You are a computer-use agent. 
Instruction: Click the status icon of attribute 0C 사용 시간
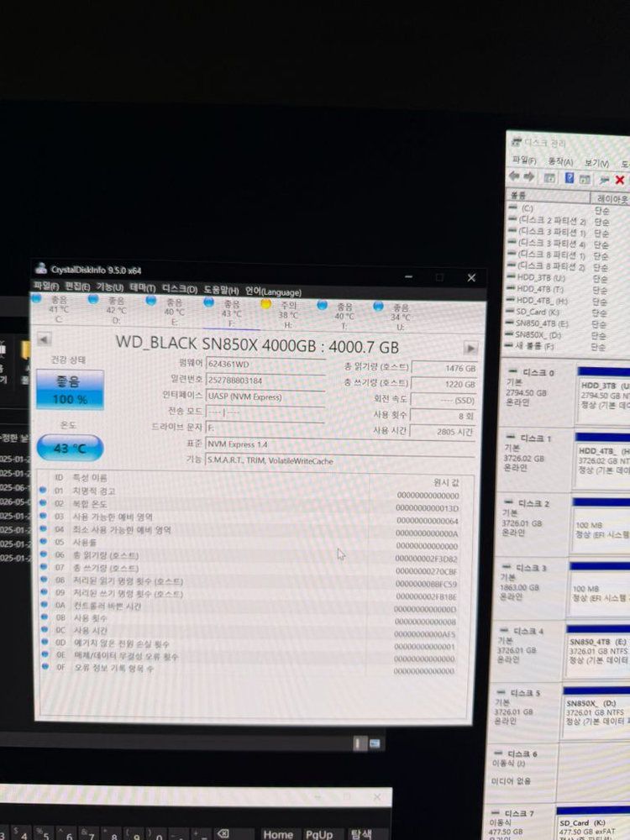click(x=44, y=629)
